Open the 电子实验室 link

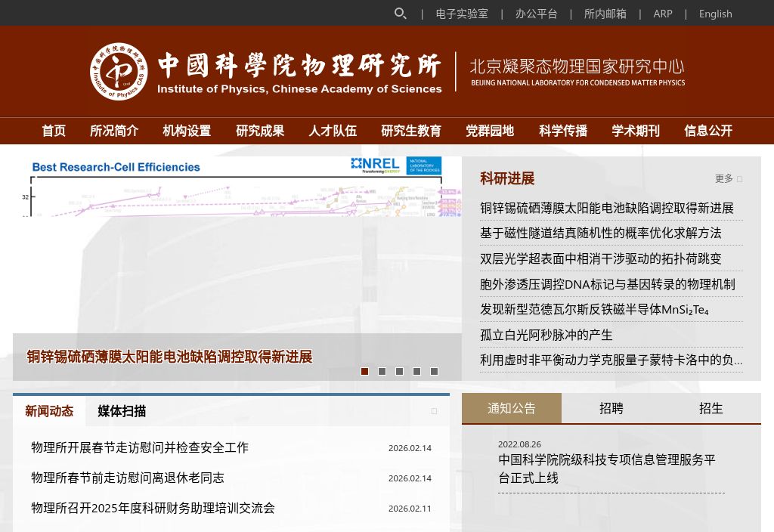click(x=461, y=14)
